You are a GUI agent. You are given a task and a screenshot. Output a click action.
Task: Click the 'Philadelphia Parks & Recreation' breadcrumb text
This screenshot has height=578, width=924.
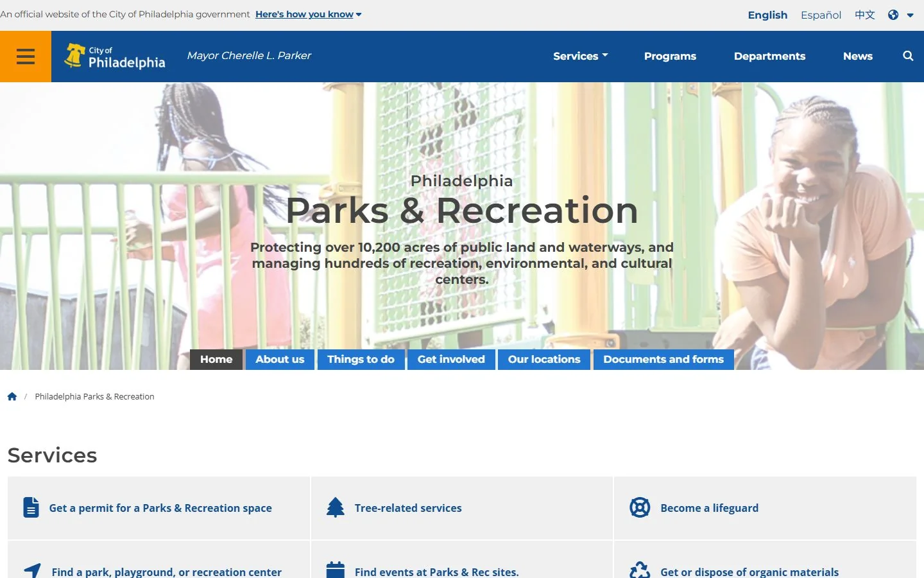(94, 396)
